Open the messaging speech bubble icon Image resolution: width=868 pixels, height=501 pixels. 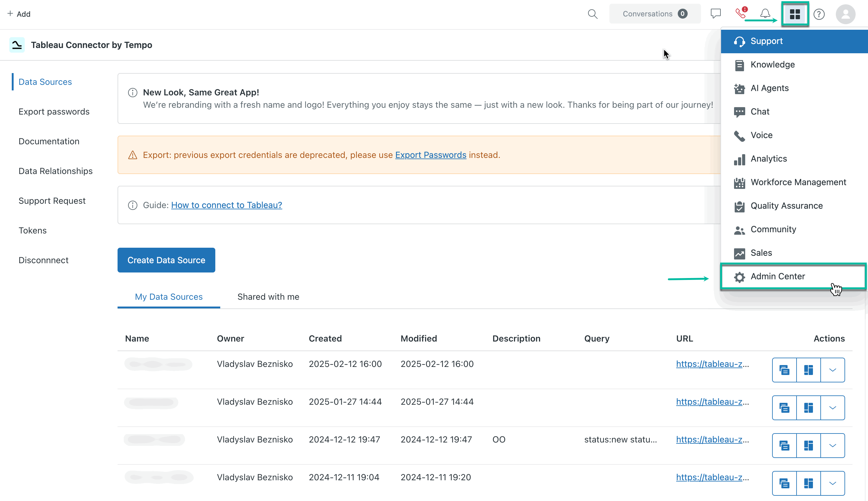coord(716,13)
